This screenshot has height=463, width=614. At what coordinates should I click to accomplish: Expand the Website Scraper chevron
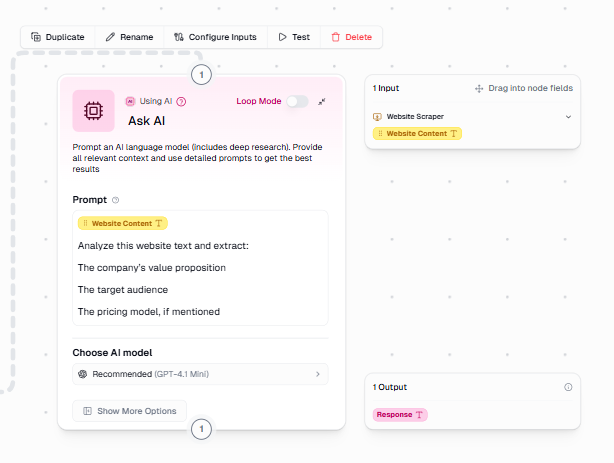pos(568,116)
